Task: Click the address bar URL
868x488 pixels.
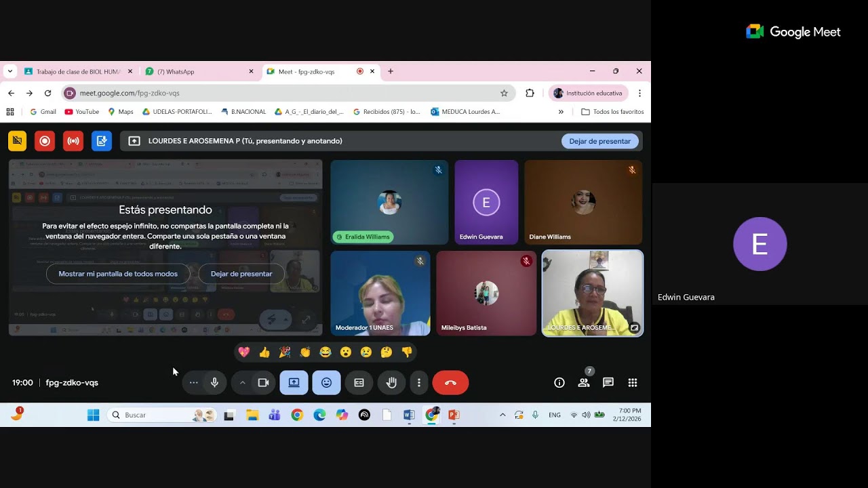Action: (130, 93)
